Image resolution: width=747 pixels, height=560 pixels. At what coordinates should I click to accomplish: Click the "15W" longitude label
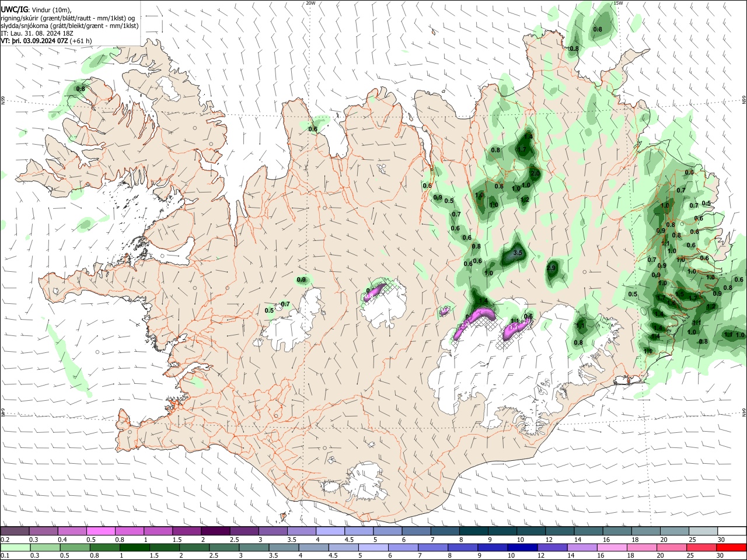(618, 3)
